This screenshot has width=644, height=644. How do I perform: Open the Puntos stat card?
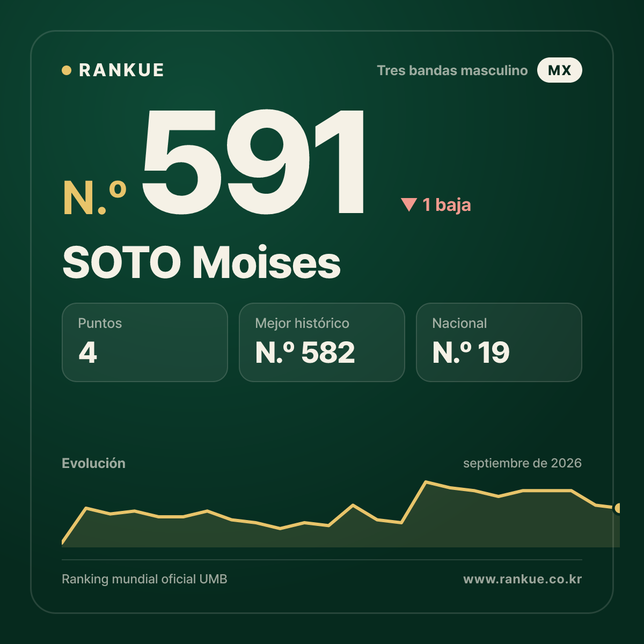[145, 342]
